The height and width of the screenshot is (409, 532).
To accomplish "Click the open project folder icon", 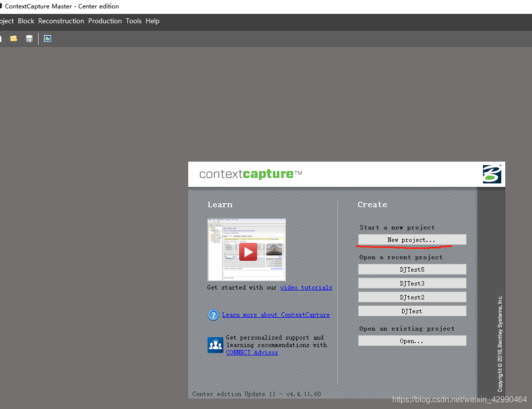I will [x=13, y=38].
